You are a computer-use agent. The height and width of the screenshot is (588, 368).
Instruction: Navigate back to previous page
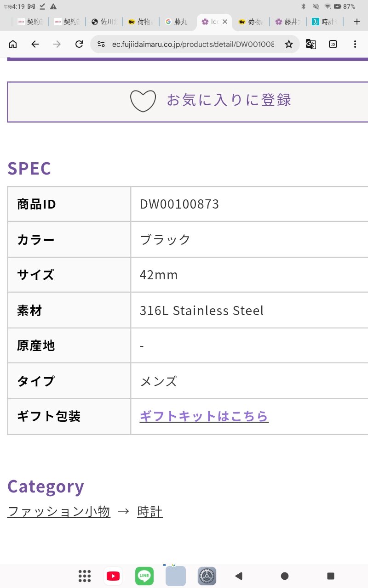pos(35,44)
